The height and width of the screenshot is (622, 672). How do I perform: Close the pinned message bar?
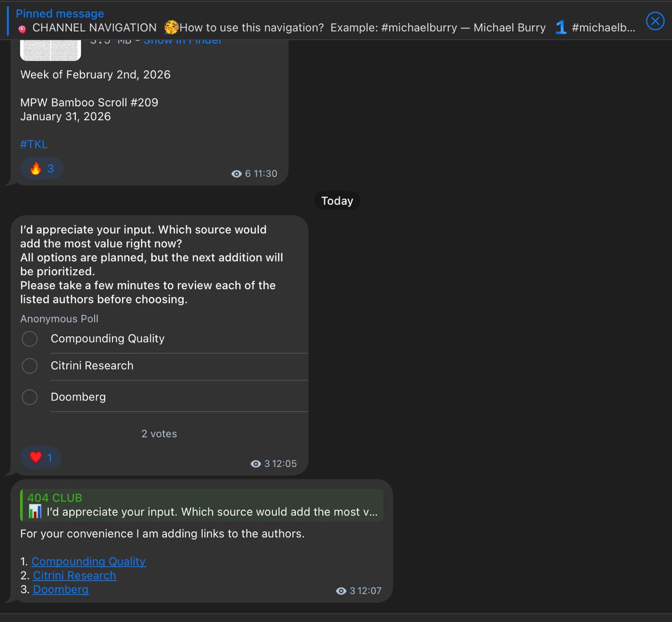pos(655,21)
